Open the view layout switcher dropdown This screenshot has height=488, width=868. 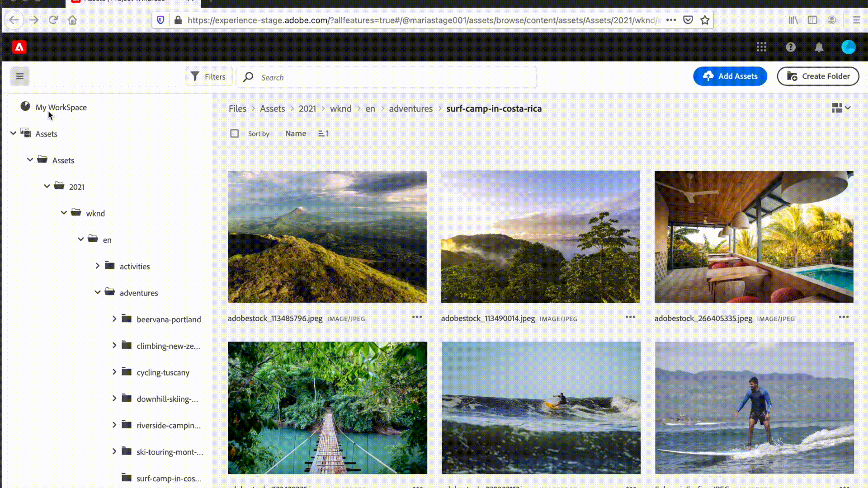[841, 108]
